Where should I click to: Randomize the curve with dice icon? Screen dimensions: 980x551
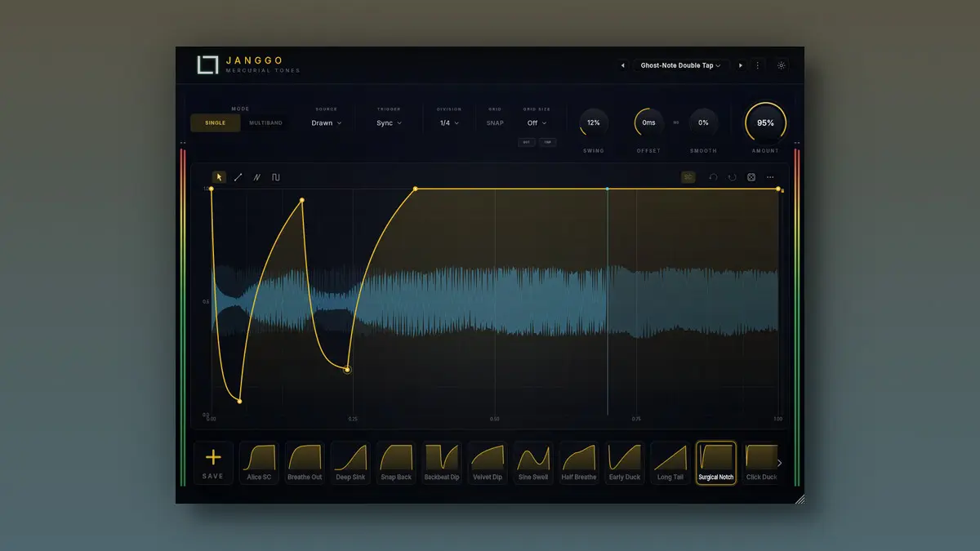click(x=751, y=177)
